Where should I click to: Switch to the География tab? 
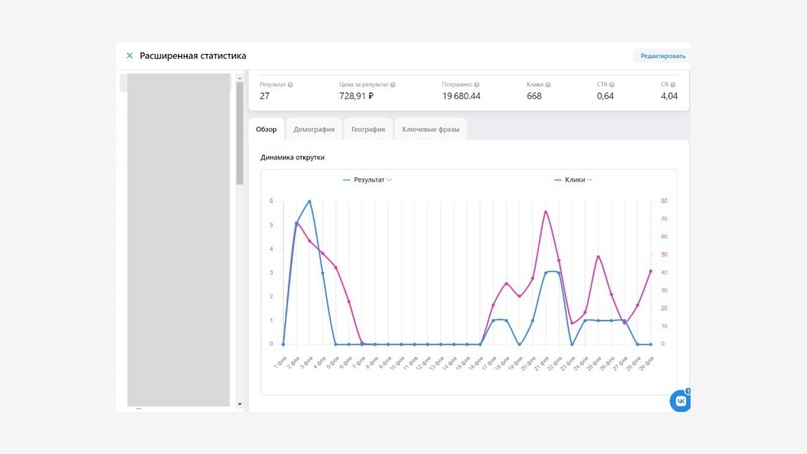(368, 129)
